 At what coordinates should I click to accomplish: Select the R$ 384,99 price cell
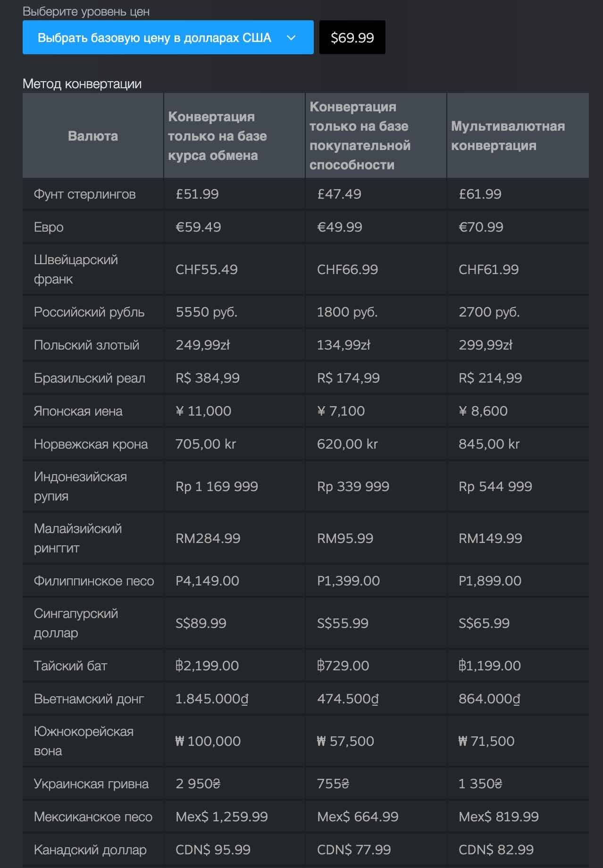(208, 378)
